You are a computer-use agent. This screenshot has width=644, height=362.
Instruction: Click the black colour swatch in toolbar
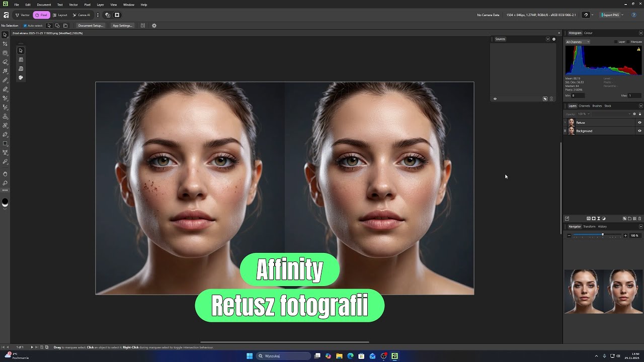[5, 202]
